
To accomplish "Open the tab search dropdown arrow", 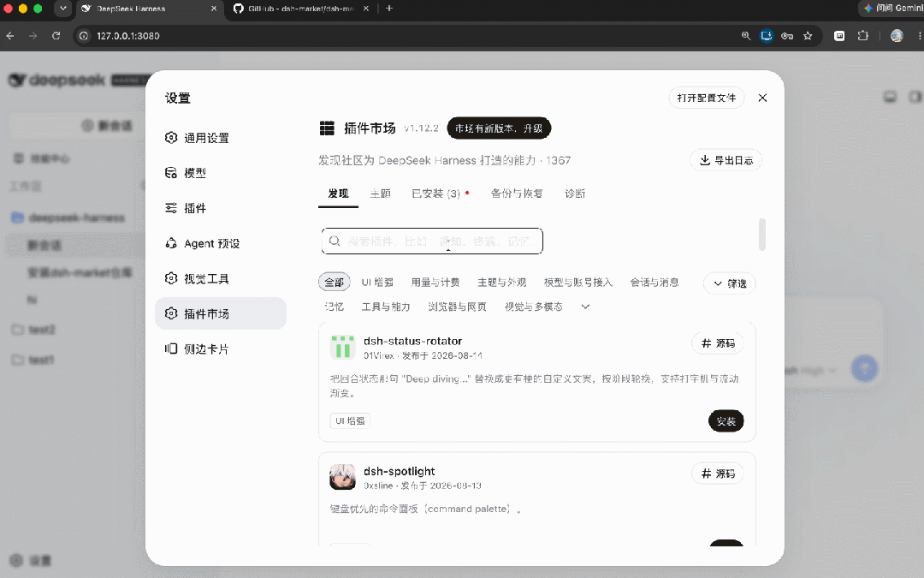I will [x=63, y=9].
